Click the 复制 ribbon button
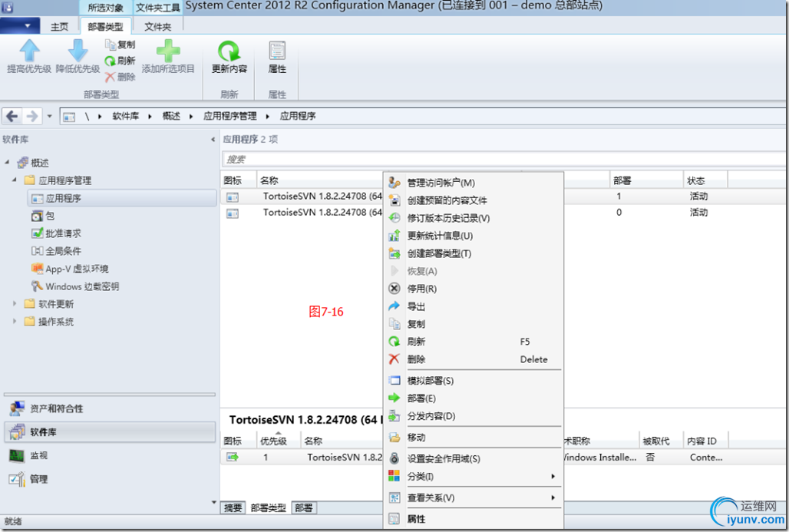Viewport: 789px width, 532px height. click(x=120, y=45)
